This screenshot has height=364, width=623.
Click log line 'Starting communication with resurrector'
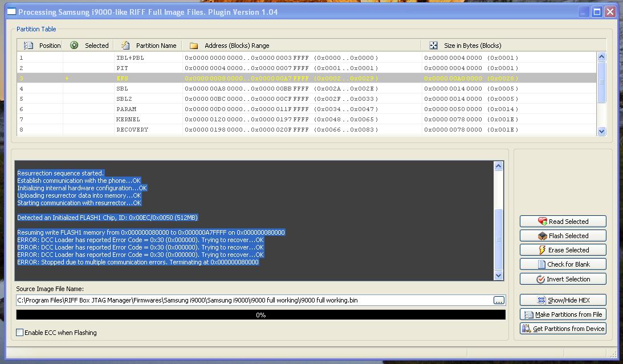tap(79, 203)
